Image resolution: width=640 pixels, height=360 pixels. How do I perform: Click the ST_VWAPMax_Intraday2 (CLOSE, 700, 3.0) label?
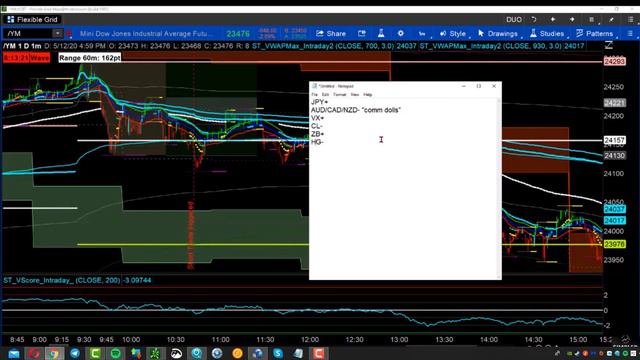pos(333,46)
